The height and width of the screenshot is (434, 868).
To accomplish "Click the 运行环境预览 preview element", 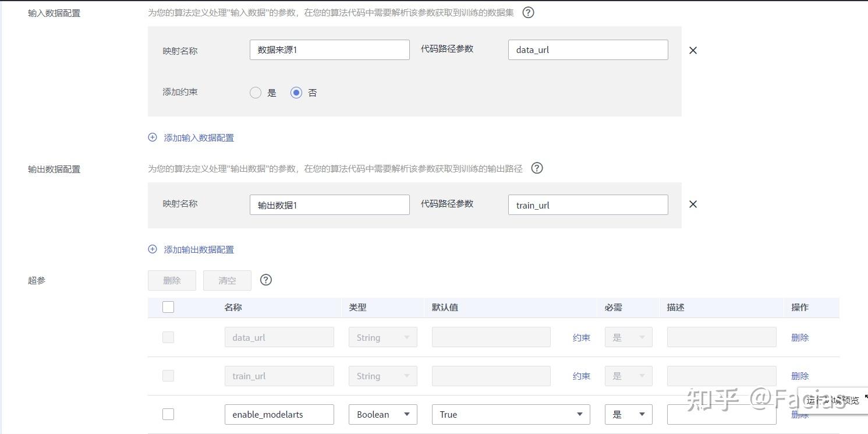I will (832, 400).
